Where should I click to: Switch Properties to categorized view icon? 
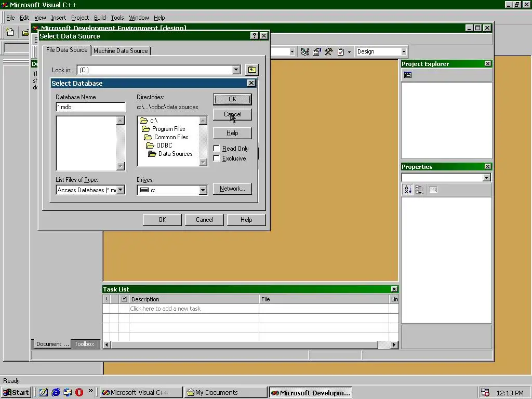pyautogui.click(x=419, y=189)
